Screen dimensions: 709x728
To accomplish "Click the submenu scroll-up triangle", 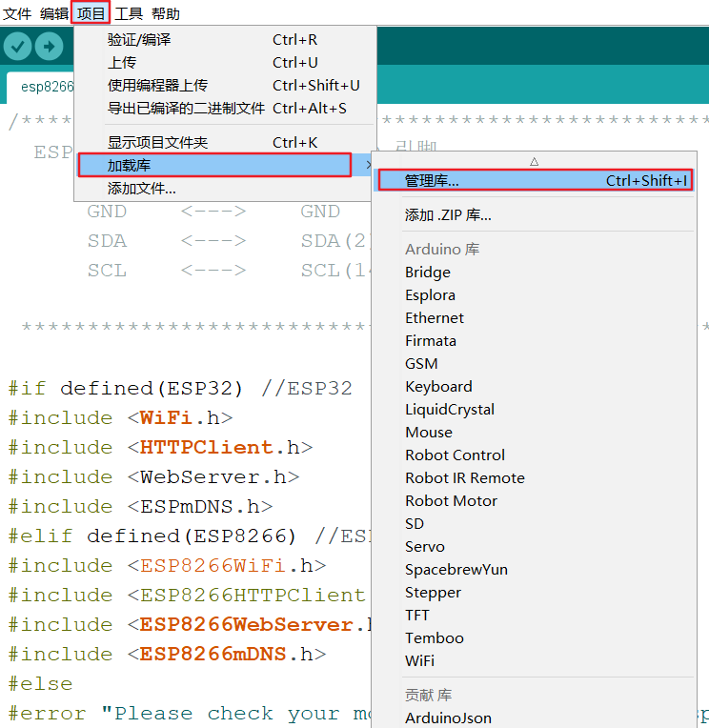I will click(x=534, y=162).
